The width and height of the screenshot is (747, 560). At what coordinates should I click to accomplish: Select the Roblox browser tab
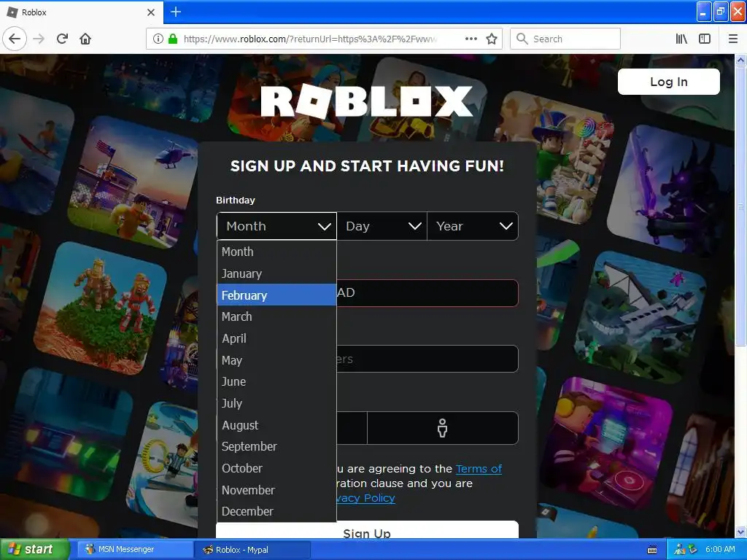tap(82, 12)
